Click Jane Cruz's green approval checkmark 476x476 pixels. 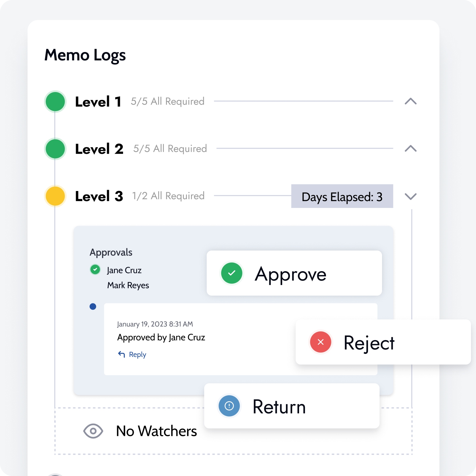pyautogui.click(x=95, y=269)
